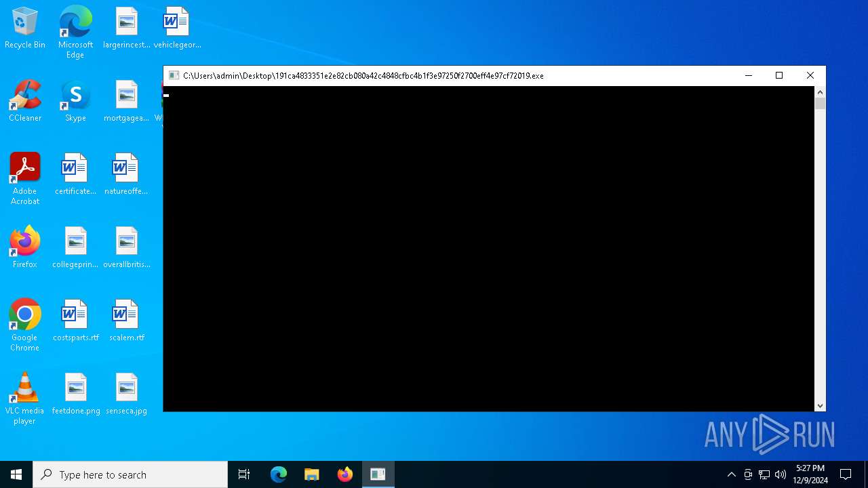Open the Recycle Bin desktop icon

coord(25,28)
